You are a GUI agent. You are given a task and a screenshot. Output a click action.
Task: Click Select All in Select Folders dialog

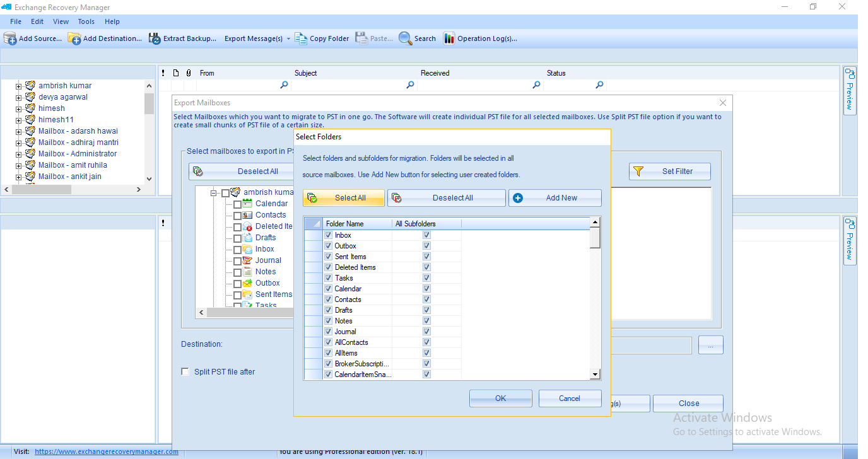tap(344, 198)
